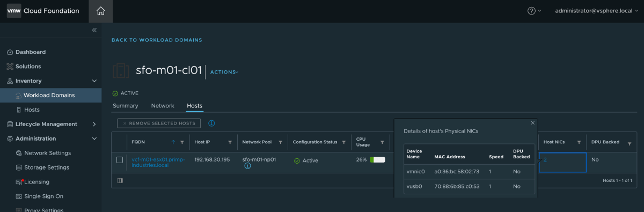Image resolution: width=644 pixels, height=212 pixels.
Task: Filter the Host NICs column
Action: coord(579,142)
